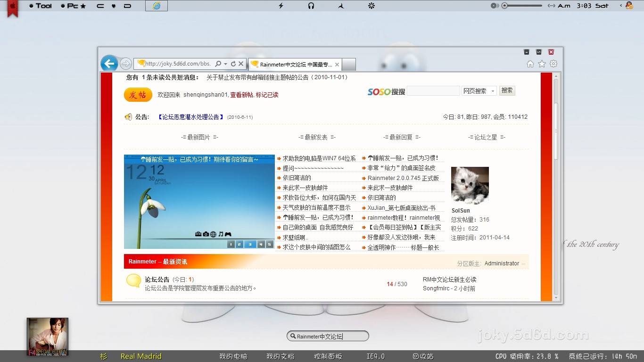Click the stop loading X icon
The image size is (644, 362).
pyautogui.click(x=241, y=64)
